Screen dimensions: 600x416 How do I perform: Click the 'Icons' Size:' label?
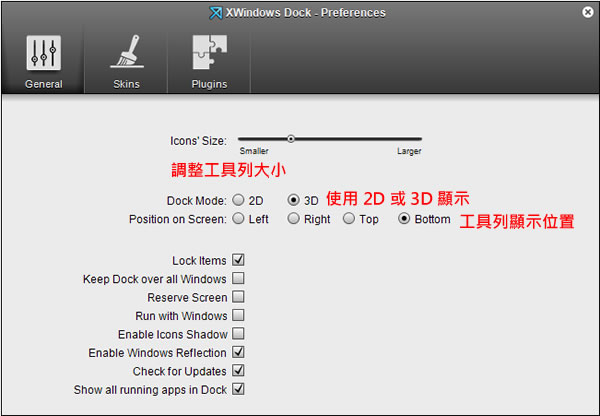(198, 141)
